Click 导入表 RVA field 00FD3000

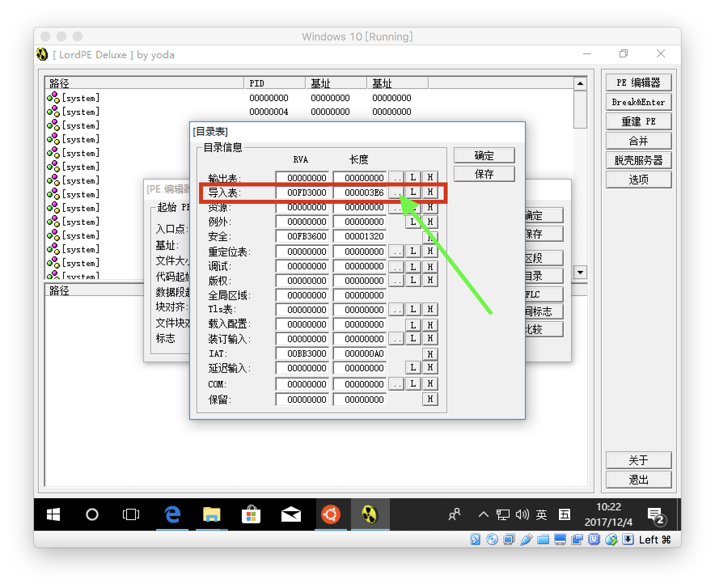(302, 192)
